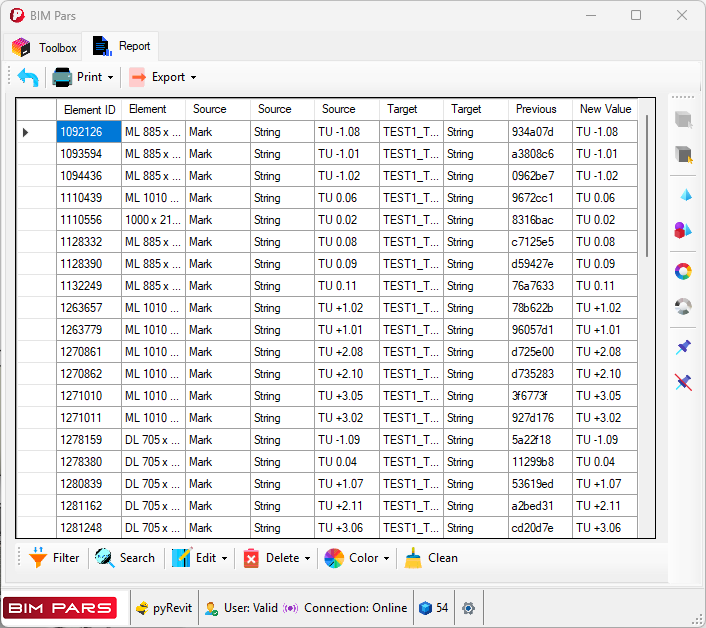Click the blue pyramid icon

(x=686, y=195)
